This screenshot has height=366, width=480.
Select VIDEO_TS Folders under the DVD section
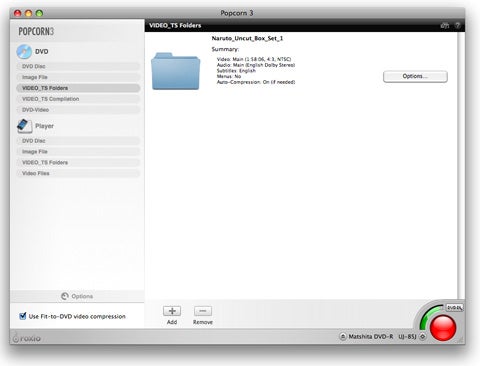click(78, 88)
